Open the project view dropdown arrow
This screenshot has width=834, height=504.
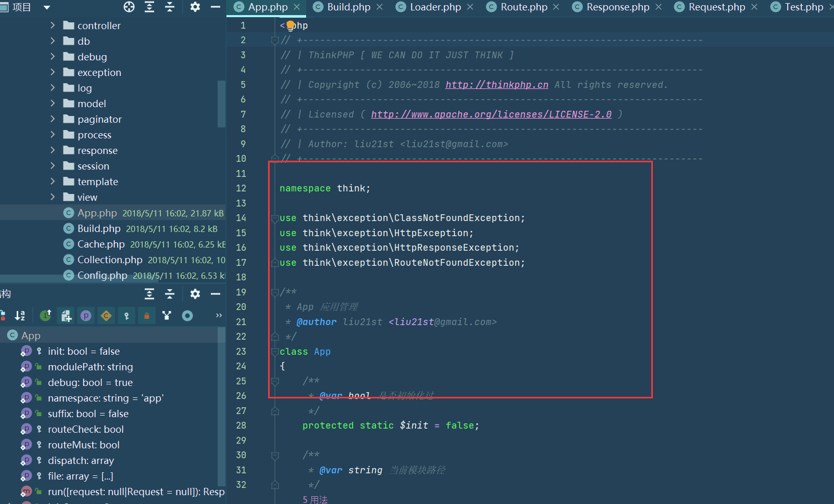coord(47,7)
